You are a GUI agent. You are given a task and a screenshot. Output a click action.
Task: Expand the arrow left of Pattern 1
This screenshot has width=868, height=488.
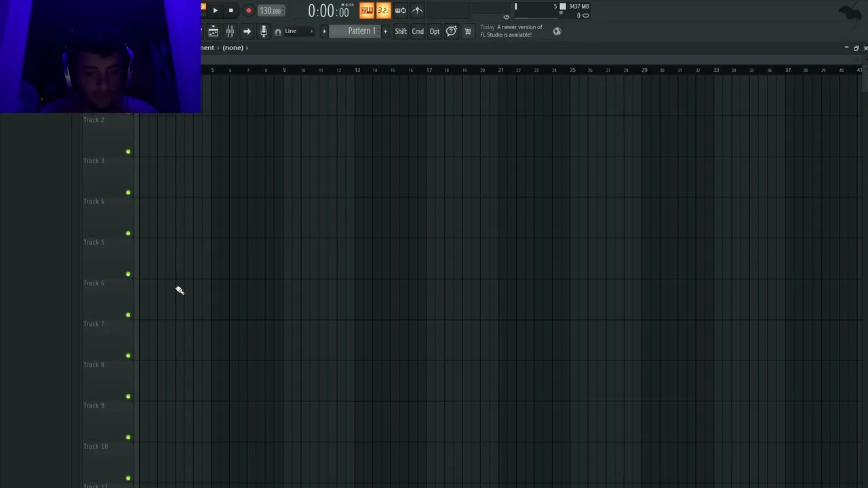(x=324, y=31)
